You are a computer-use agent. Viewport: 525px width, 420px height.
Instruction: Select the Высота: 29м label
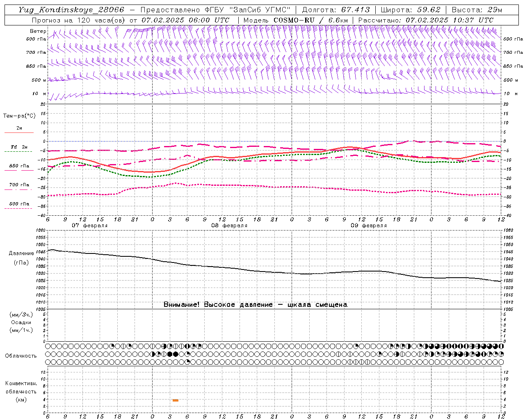click(x=477, y=10)
